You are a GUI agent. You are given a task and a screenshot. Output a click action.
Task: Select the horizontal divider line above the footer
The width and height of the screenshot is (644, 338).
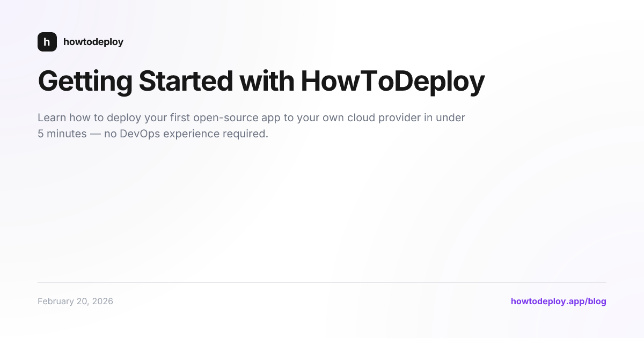322,282
